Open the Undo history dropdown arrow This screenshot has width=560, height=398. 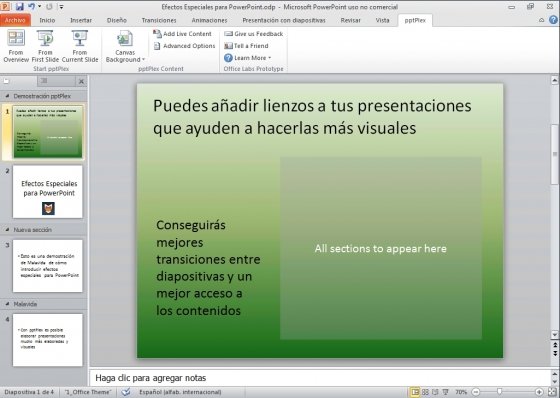coord(39,6)
